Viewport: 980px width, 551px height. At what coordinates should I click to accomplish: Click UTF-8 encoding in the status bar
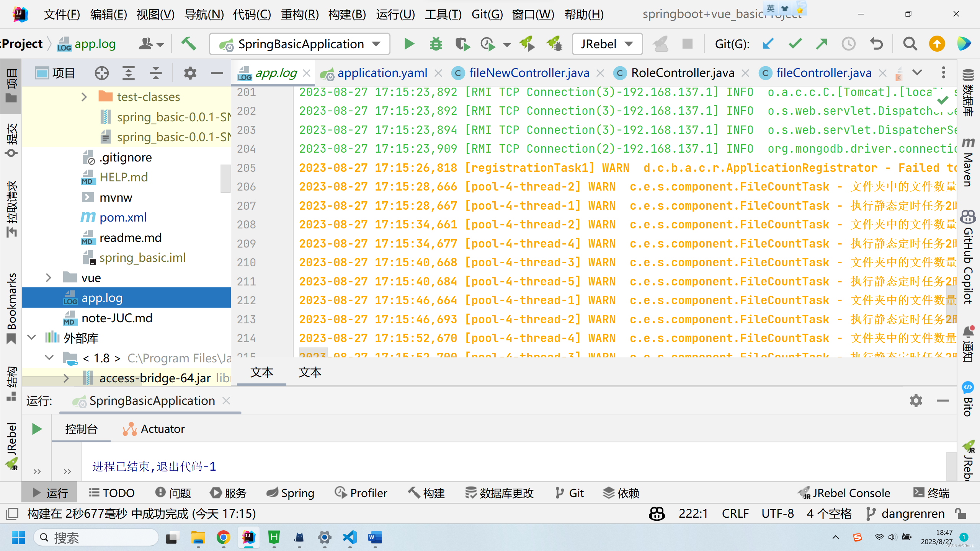777,513
